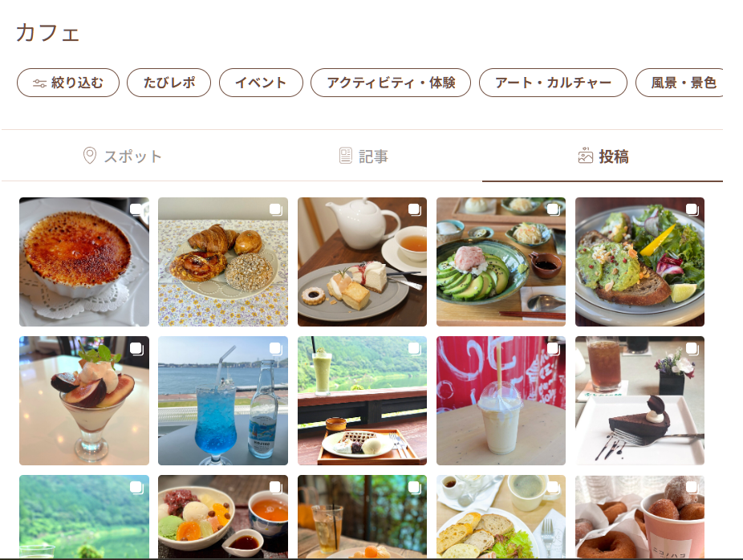Choose the アート・カルチャー filter chip
743x560 pixels.
pos(553,83)
